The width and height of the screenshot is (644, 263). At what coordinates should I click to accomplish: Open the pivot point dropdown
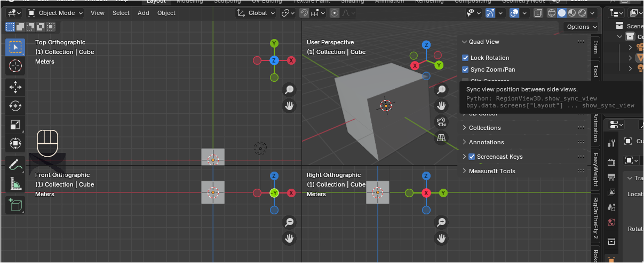[x=288, y=13]
